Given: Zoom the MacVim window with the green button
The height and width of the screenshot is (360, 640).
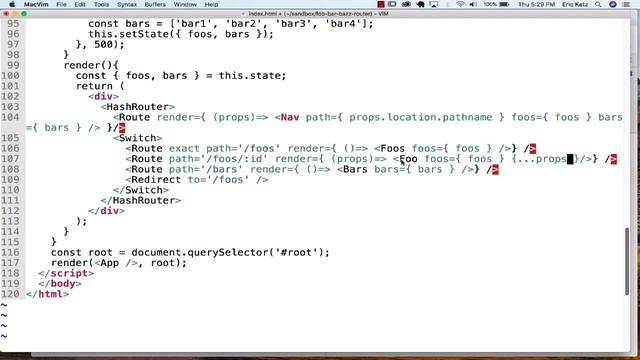Looking at the screenshot, I should pyautogui.click(x=24, y=13).
